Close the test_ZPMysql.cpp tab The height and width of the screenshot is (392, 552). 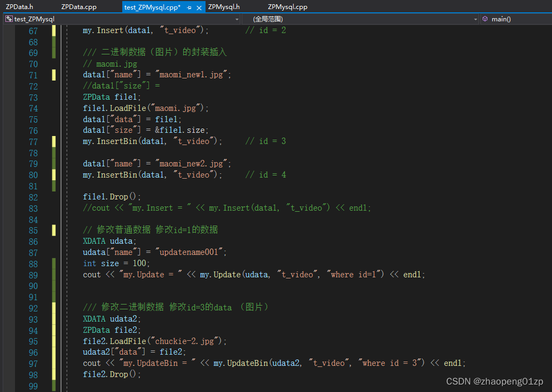(x=199, y=8)
